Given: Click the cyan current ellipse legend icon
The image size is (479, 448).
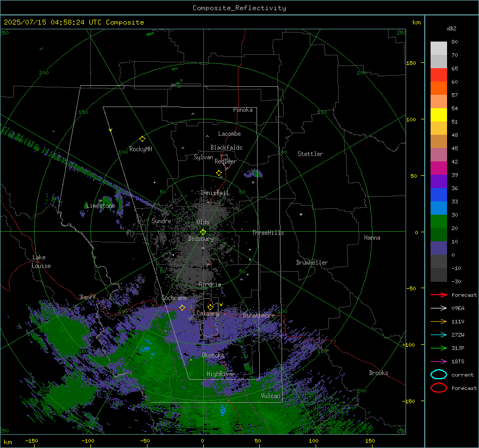Looking at the screenshot, I should (439, 374).
